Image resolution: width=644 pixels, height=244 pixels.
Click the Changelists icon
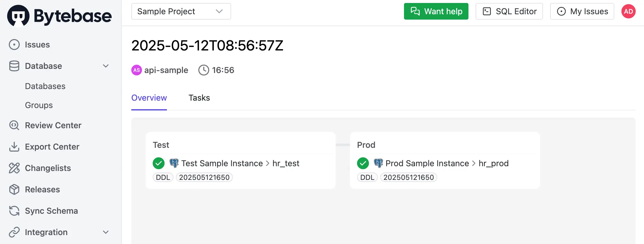pos(14,168)
